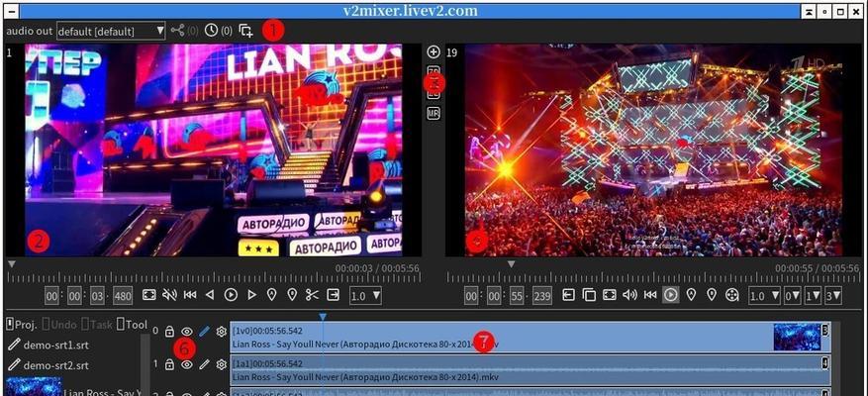
Task: Mute the right player speaker
Action: 629,295
